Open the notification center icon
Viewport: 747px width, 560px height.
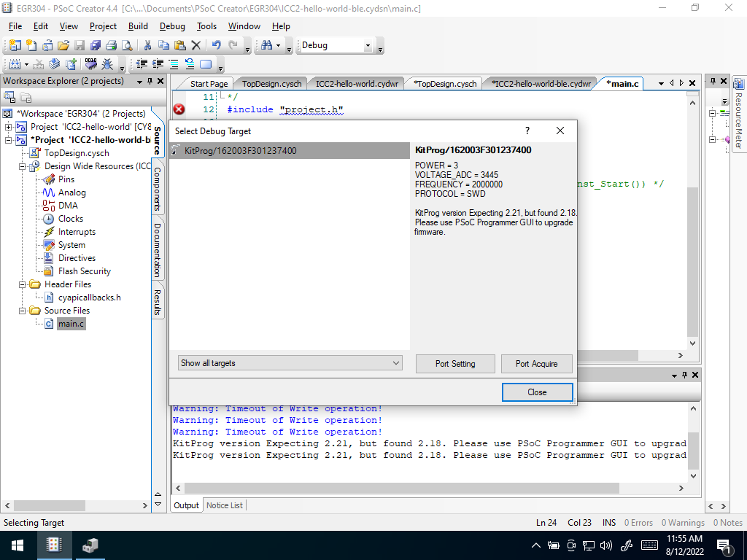tap(724, 545)
